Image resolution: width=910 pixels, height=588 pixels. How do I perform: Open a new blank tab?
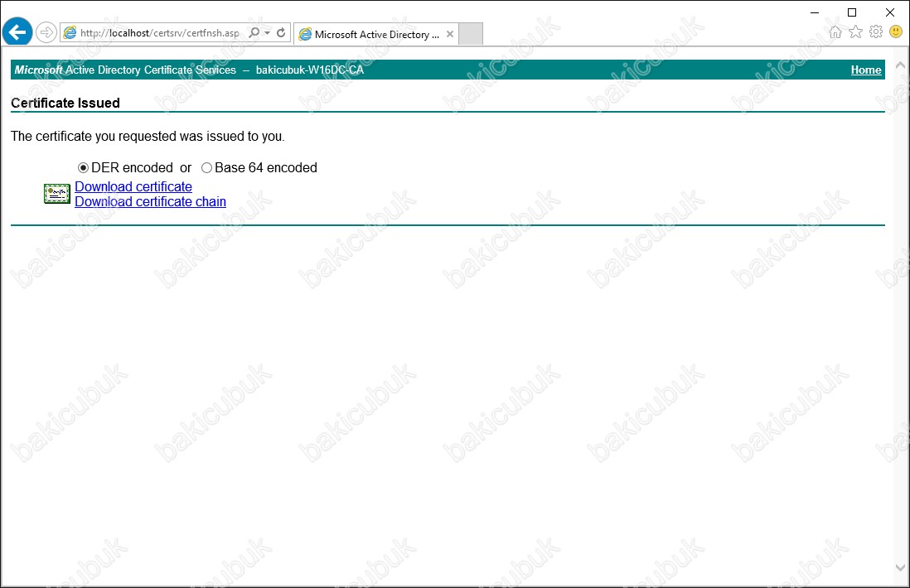click(x=471, y=34)
